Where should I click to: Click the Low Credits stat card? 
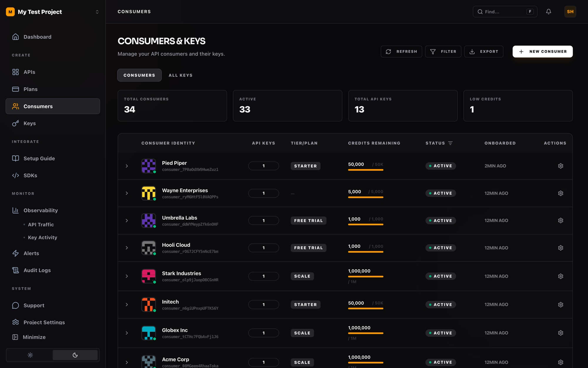[x=518, y=106]
